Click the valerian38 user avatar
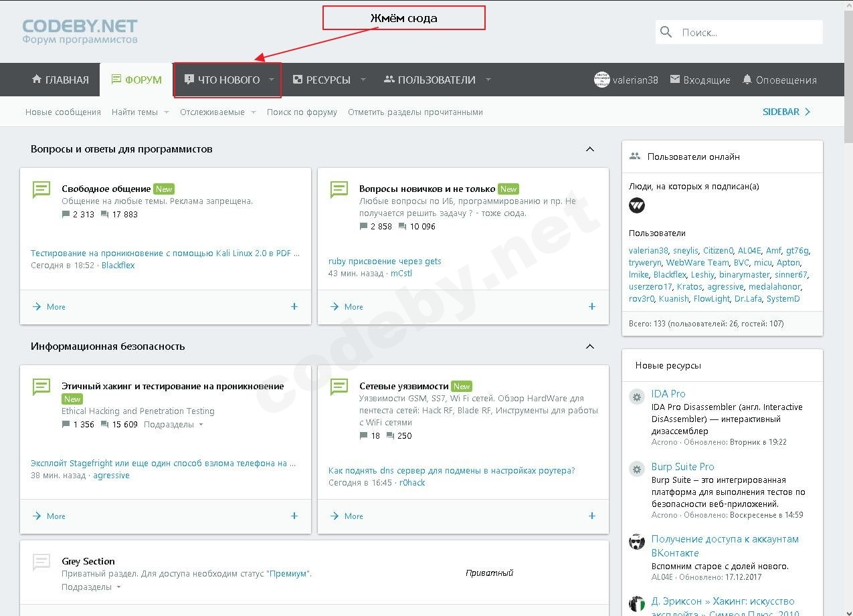The height and width of the screenshot is (616, 853). (601, 80)
